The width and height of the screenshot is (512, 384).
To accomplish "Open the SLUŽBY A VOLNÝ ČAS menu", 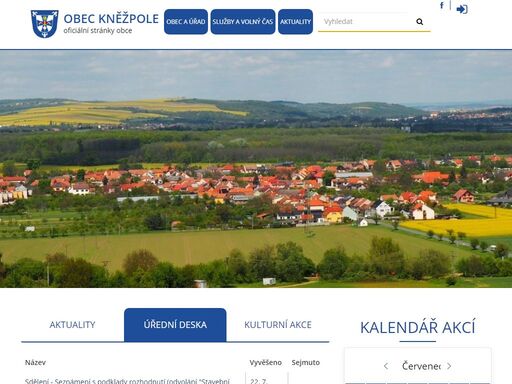I will 243,22.
